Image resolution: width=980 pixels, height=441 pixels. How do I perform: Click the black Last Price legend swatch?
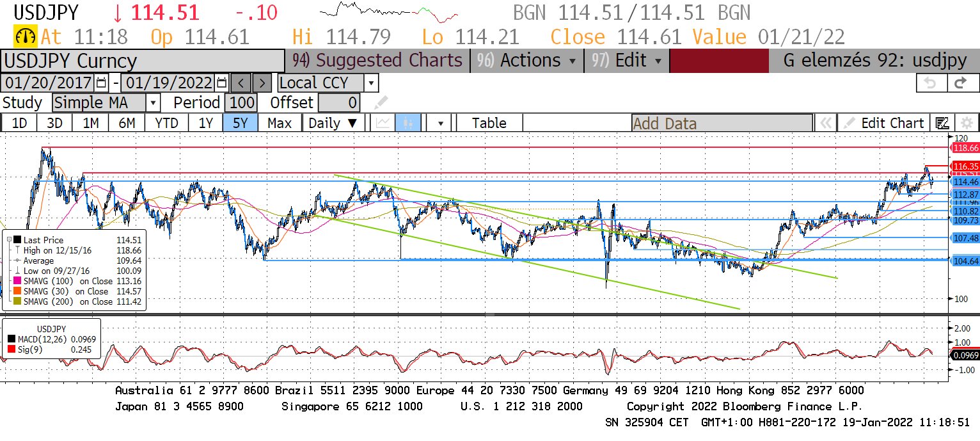[18, 239]
